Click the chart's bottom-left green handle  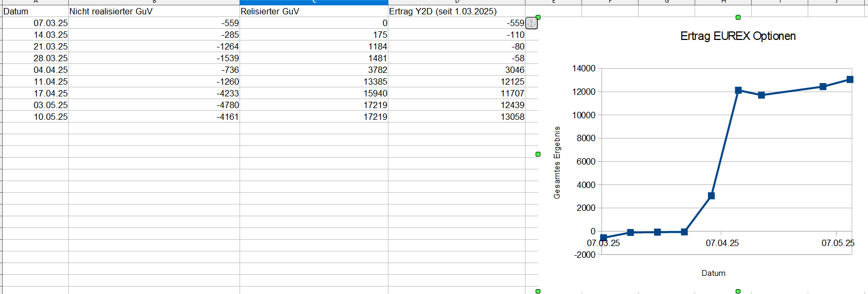[x=538, y=291]
